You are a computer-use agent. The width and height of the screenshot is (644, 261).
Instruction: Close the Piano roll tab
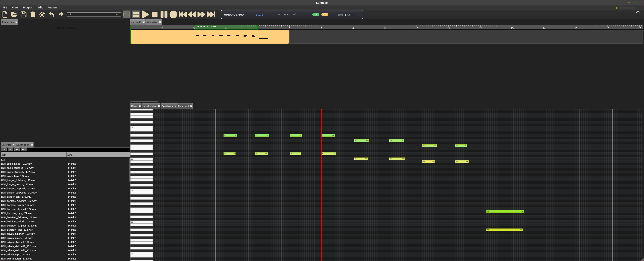pos(191,106)
